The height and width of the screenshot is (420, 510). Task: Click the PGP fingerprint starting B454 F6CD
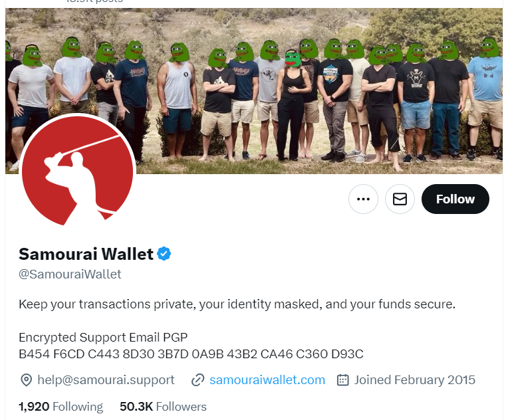pyautogui.click(x=191, y=354)
